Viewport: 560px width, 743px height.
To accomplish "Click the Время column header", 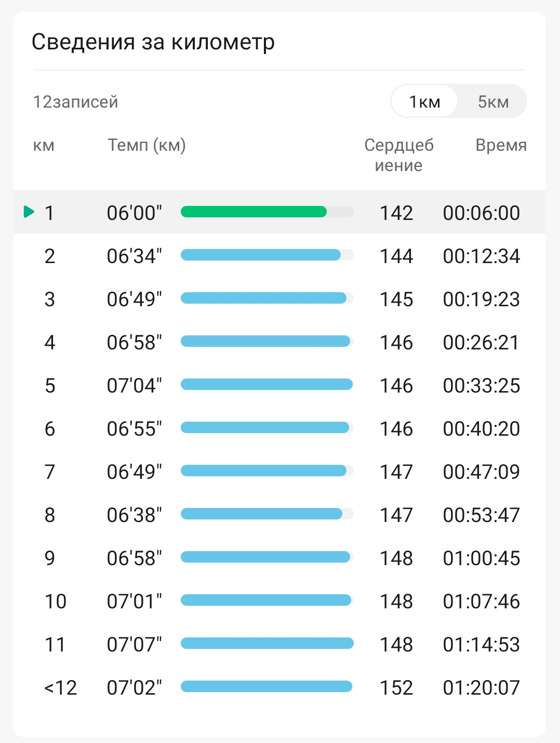I will tap(501, 145).
